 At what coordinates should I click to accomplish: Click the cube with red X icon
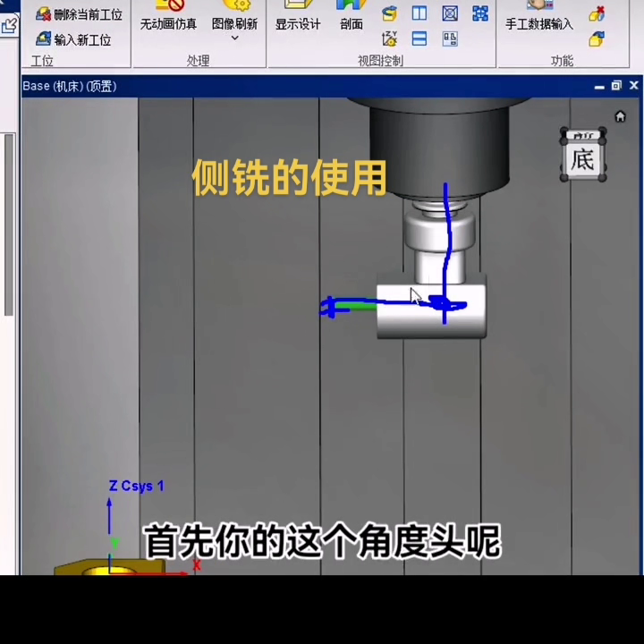(x=597, y=13)
